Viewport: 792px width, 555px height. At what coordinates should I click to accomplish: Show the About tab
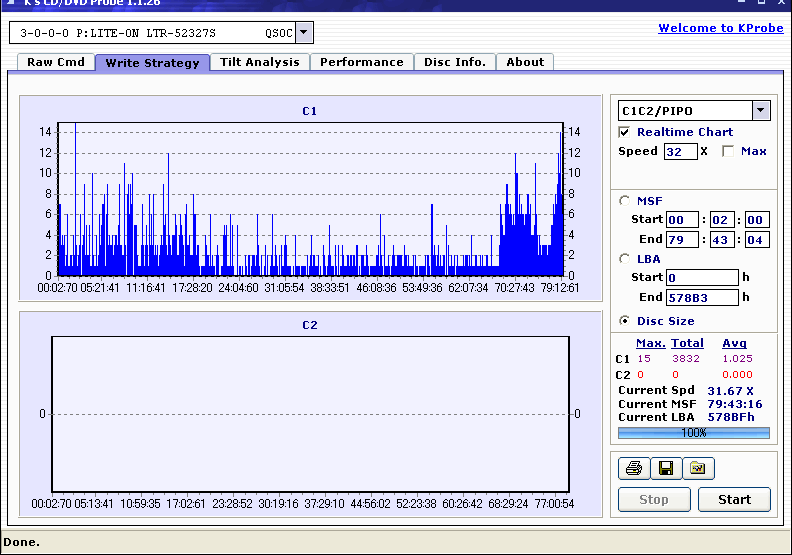point(525,62)
